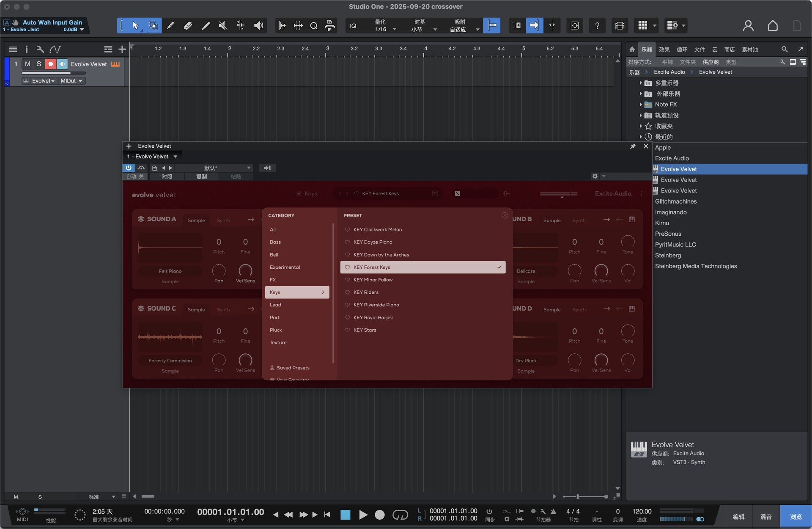Click the 对照 compare button
812x529 pixels.
167,176
